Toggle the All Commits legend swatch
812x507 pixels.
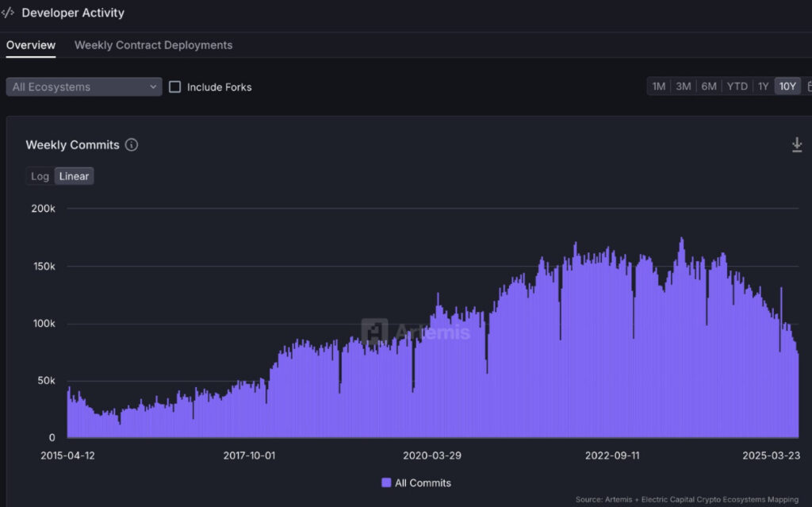[386, 482]
